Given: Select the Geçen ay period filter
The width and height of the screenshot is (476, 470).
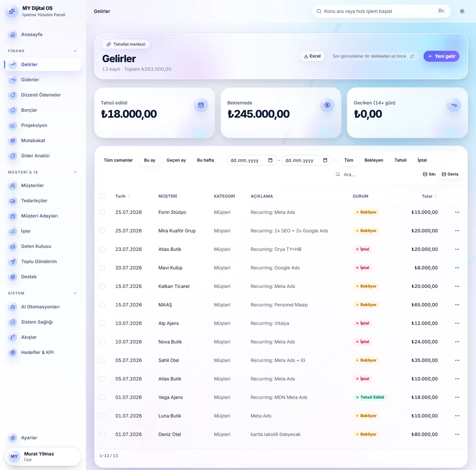Looking at the screenshot, I should coord(176,160).
